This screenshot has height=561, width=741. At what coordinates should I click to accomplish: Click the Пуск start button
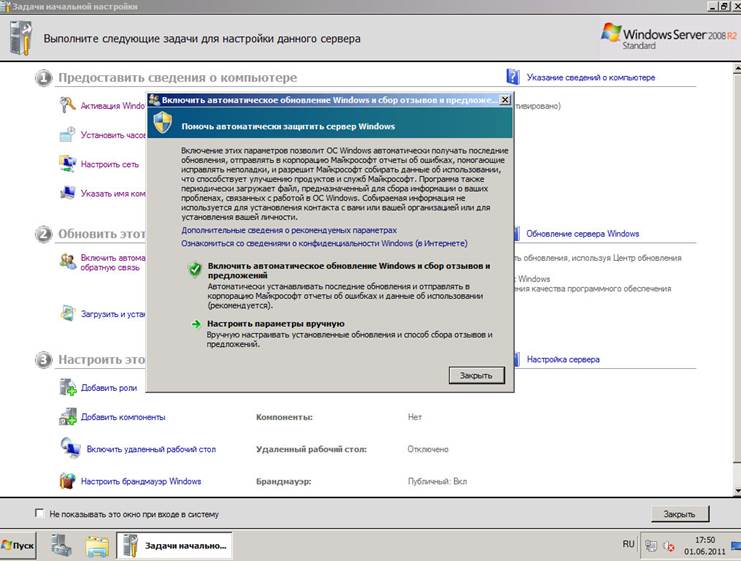coord(18,545)
